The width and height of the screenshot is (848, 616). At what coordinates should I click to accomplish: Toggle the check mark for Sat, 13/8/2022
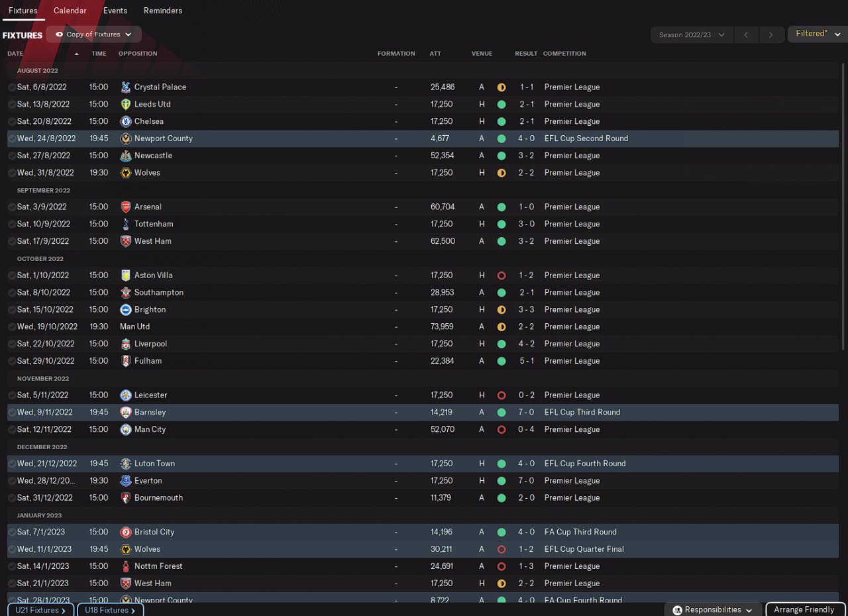coord(12,105)
